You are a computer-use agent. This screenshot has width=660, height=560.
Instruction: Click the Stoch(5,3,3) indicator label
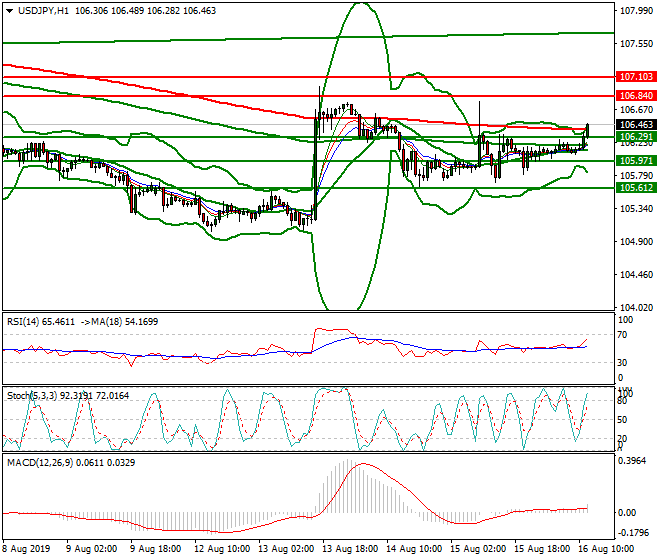32,396
